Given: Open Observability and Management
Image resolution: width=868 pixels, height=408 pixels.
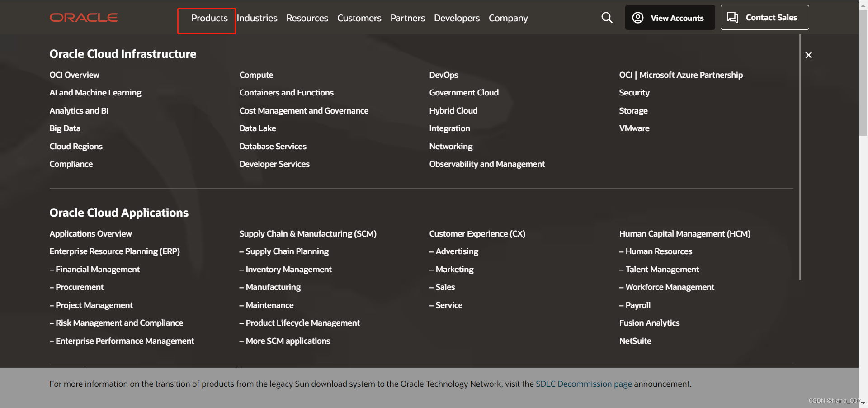Looking at the screenshot, I should [487, 164].
